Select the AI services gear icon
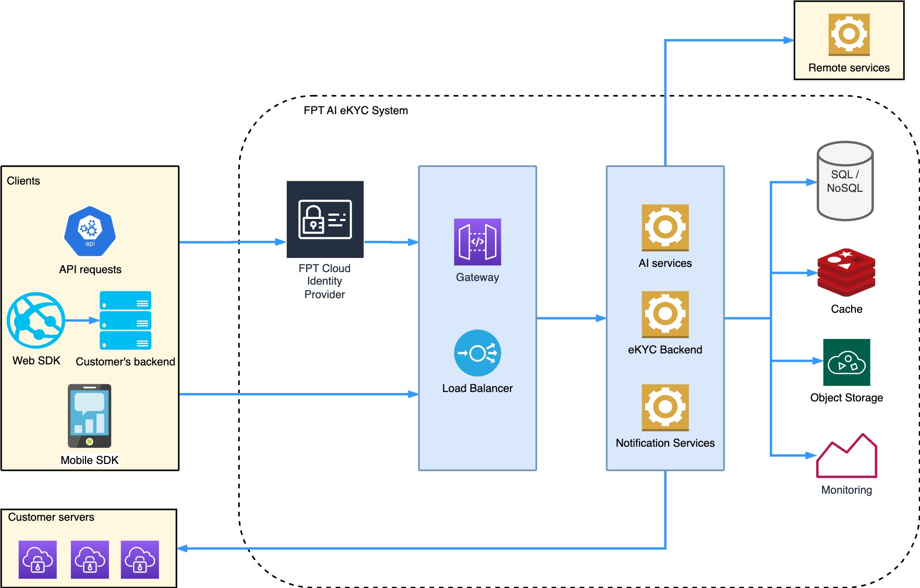This screenshot has width=920, height=588. pyautogui.click(x=665, y=228)
